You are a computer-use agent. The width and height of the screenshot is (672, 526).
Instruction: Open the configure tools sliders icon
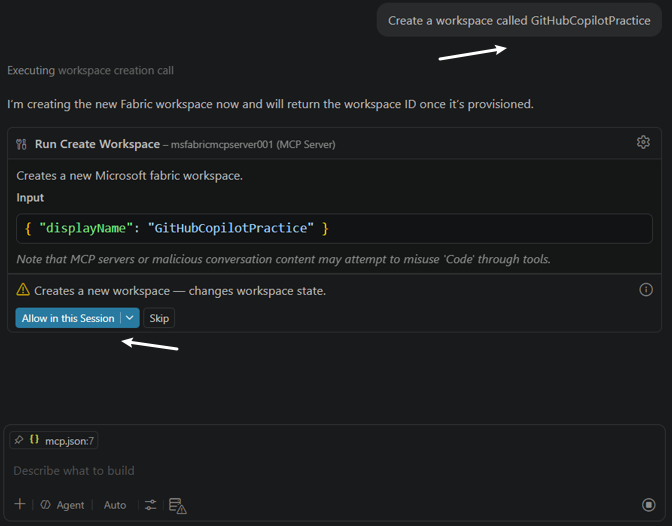click(150, 505)
